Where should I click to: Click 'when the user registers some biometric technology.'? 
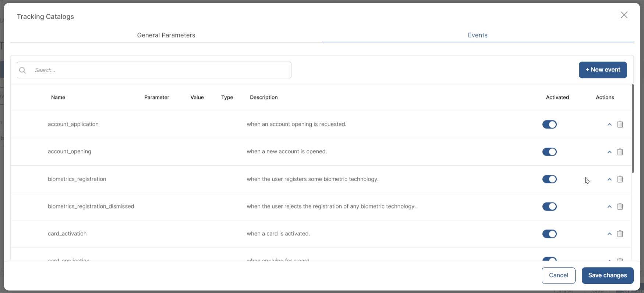point(312,179)
